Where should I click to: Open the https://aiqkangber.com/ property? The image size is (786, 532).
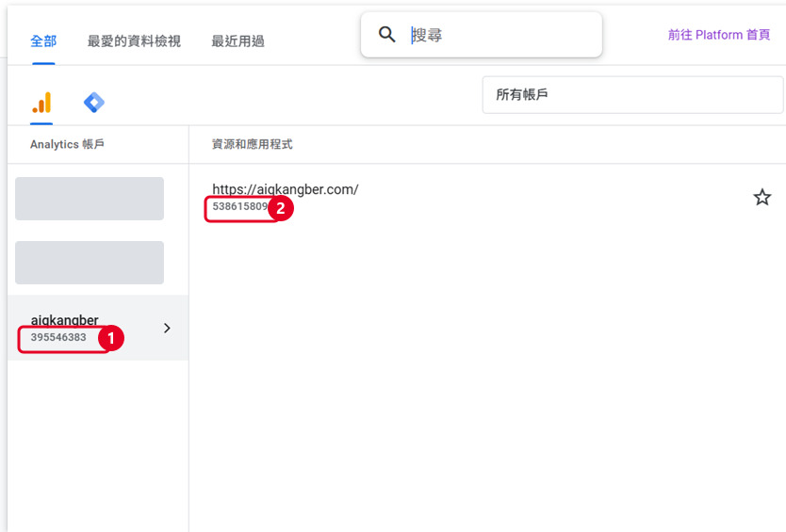286,189
